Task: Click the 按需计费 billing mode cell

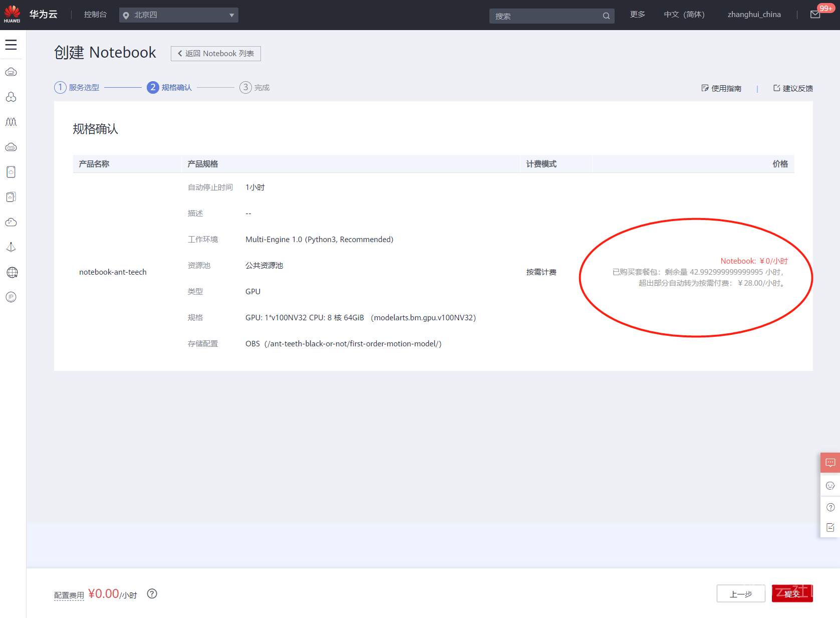Action: (541, 272)
